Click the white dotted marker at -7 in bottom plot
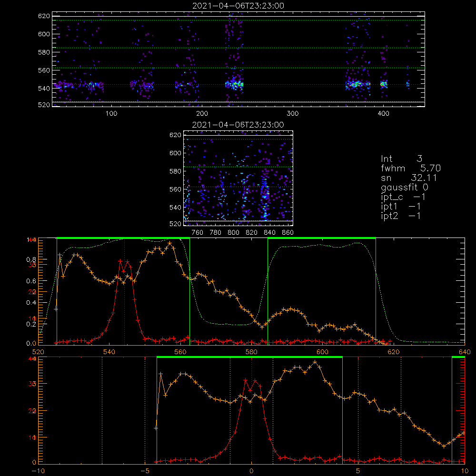 [x=102, y=410]
